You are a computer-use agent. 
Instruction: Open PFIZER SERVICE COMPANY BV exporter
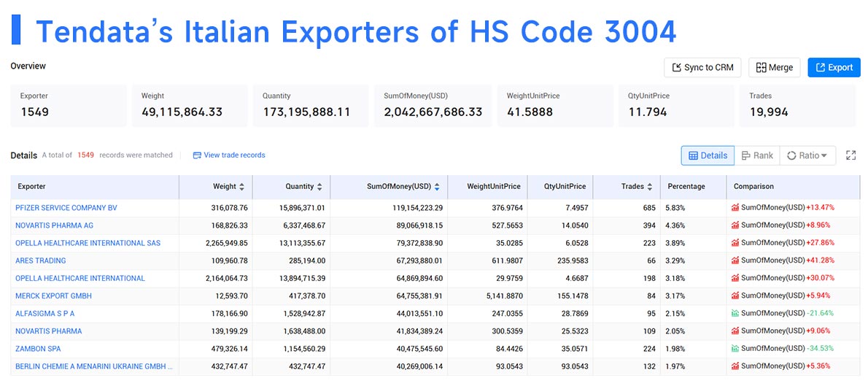tap(66, 208)
